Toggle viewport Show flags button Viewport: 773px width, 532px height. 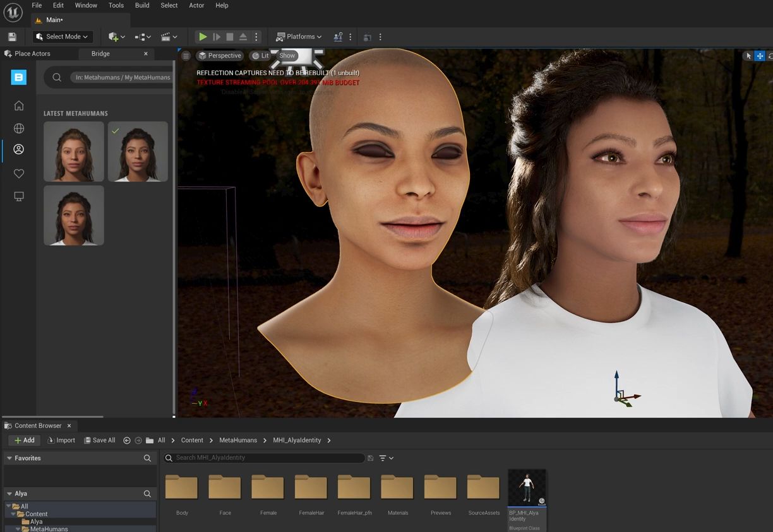(x=287, y=56)
